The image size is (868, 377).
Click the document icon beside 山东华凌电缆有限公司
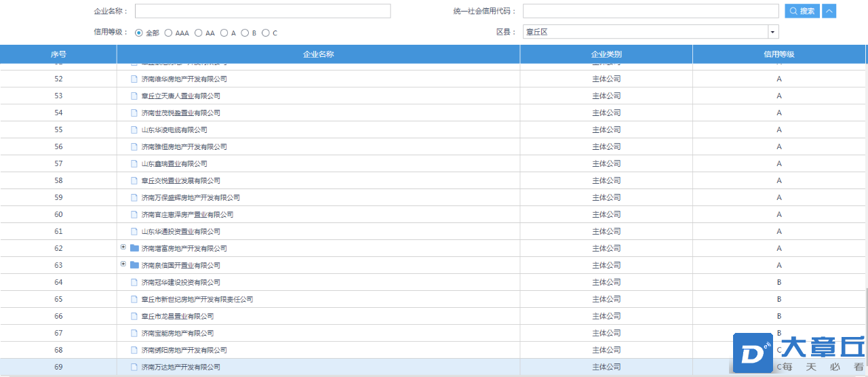click(x=134, y=130)
